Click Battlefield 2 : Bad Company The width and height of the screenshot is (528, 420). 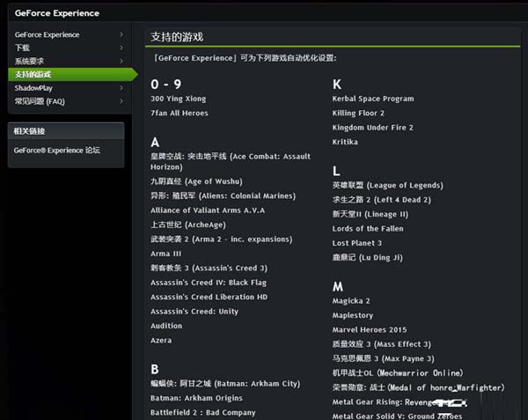click(202, 413)
